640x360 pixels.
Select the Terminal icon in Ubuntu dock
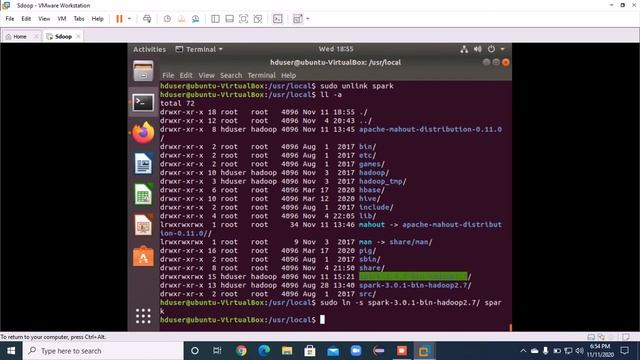[x=143, y=102]
